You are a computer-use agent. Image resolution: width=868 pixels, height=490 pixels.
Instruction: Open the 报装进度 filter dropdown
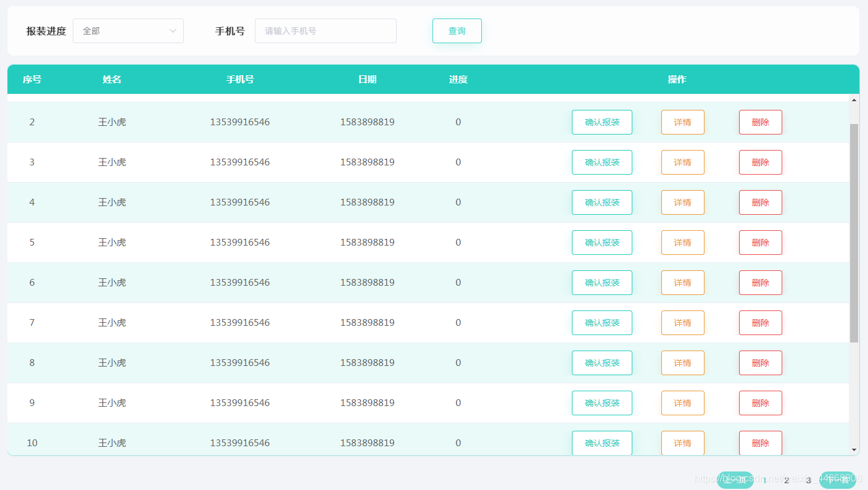(128, 31)
